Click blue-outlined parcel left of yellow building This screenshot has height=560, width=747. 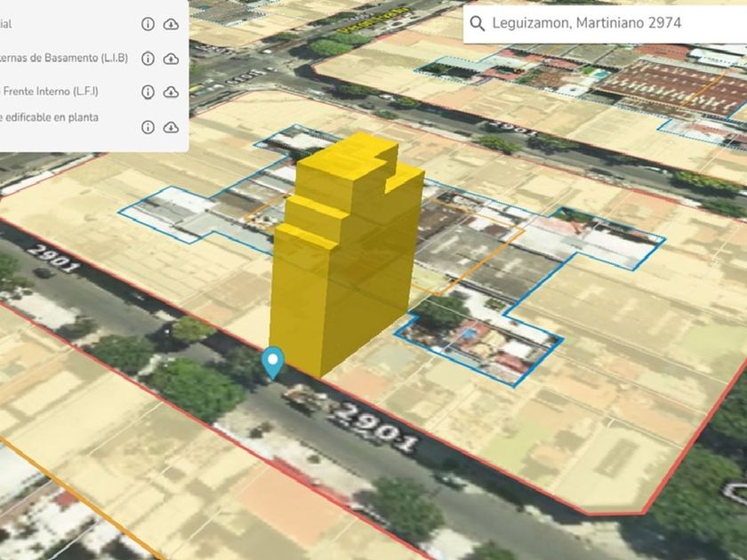178,213
